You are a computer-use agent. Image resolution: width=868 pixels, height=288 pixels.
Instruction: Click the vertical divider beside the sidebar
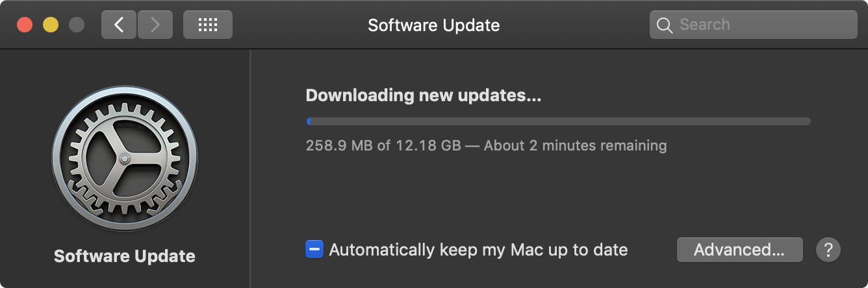pos(250,169)
